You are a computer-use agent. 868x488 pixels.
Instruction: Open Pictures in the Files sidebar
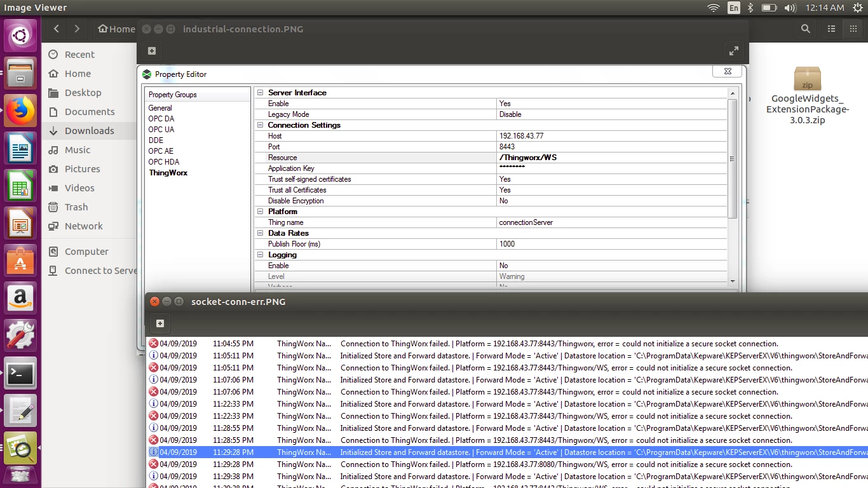[83, 169]
